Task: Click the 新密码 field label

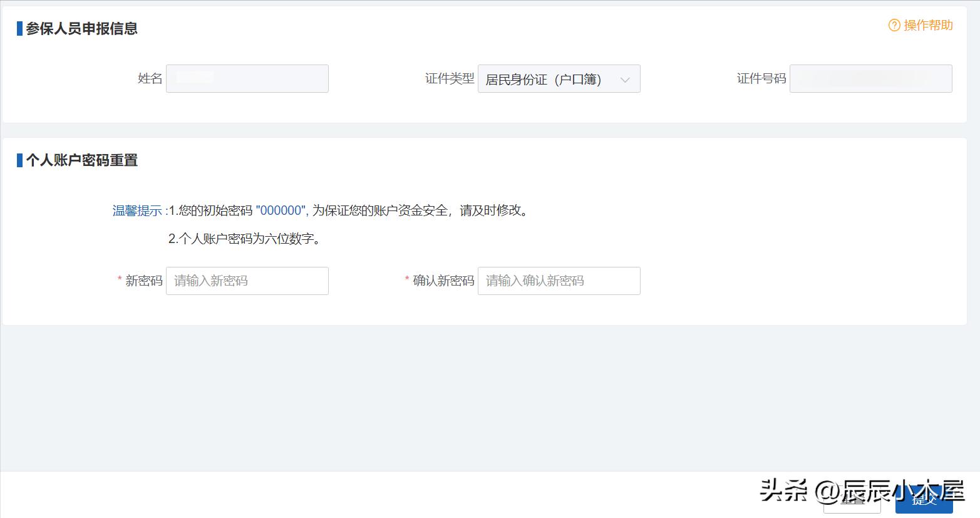Action: click(x=145, y=281)
